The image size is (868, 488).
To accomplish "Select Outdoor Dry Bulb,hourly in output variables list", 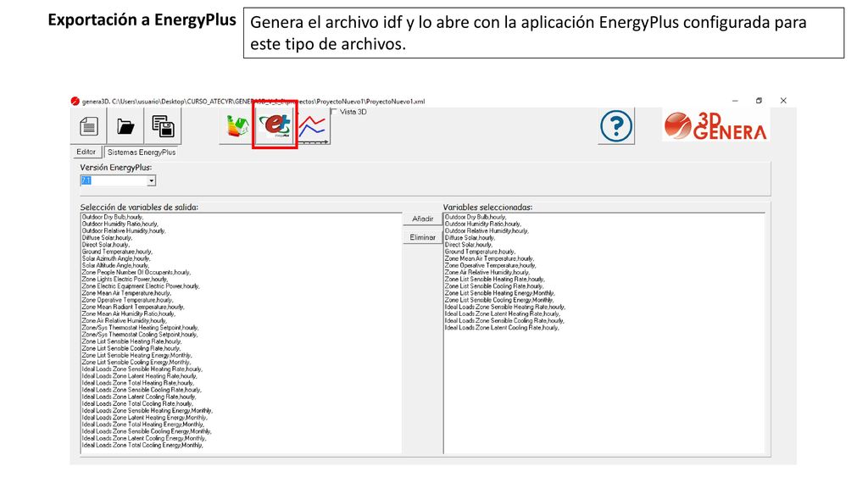I will [113, 217].
